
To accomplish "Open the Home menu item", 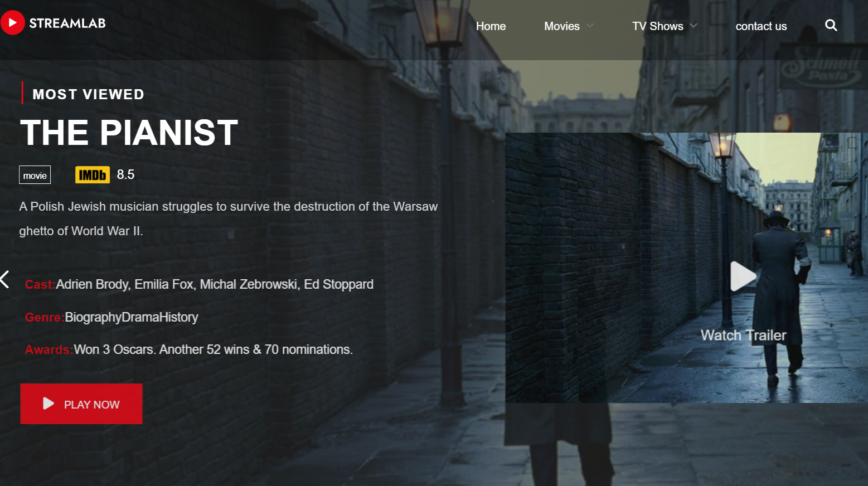I will coord(491,26).
